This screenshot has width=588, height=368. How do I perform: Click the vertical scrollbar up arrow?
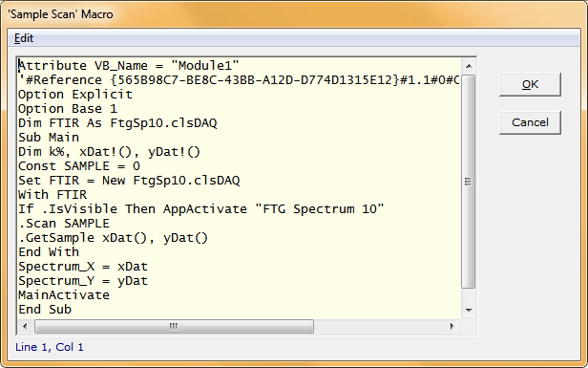(x=469, y=66)
